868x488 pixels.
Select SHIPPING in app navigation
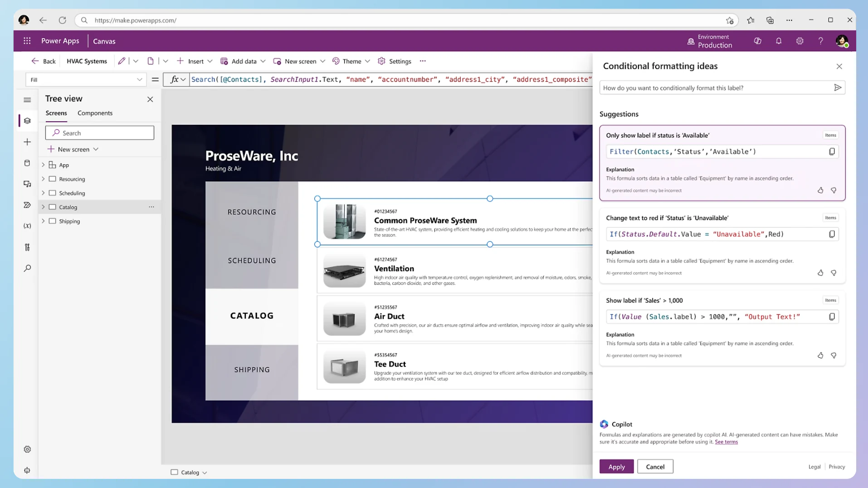click(252, 370)
